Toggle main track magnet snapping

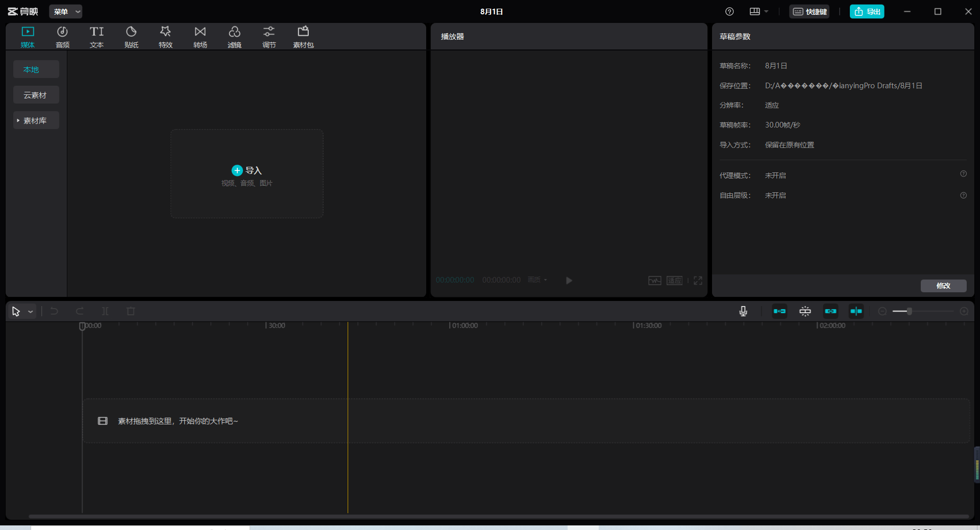[x=779, y=311]
